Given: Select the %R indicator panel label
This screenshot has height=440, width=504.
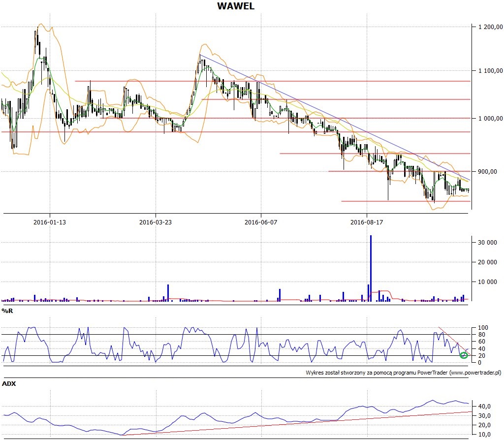Looking at the screenshot, I should [7, 311].
